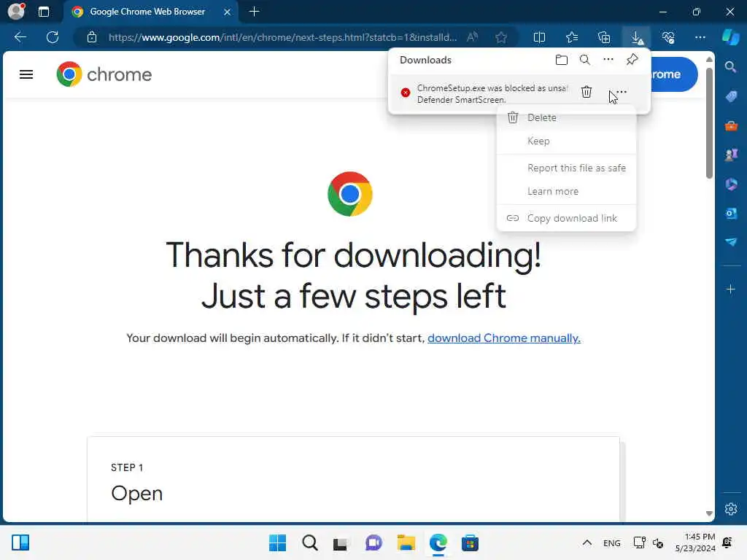Open sidebar Shopping tag icon
This screenshot has height=560, width=747.
pos(731,97)
